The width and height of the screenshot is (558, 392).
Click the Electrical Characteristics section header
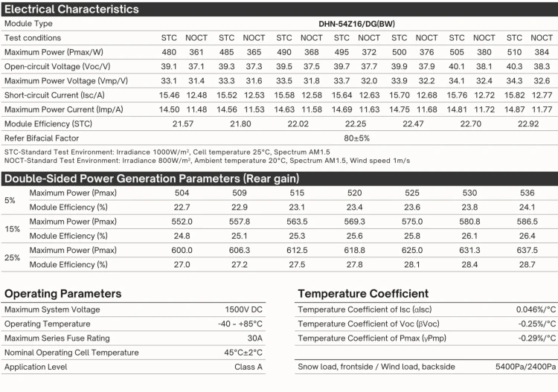71,9
